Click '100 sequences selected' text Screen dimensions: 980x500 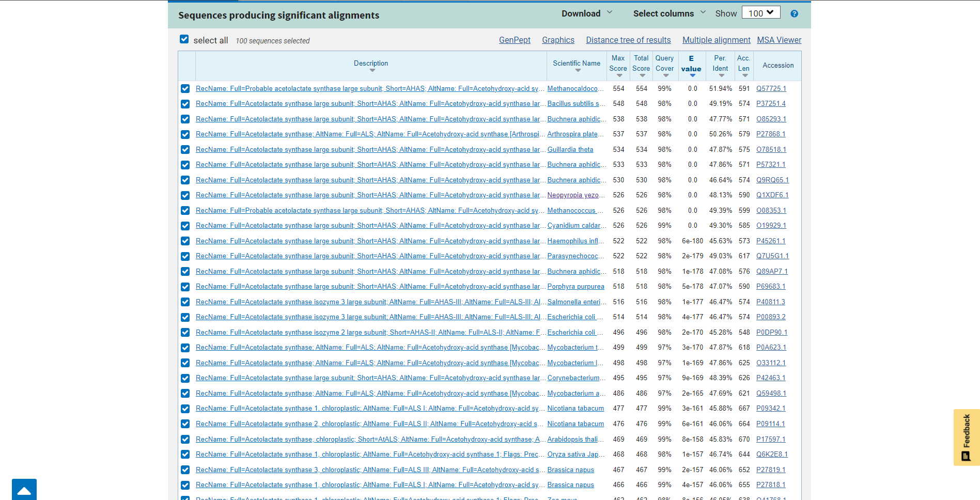coord(273,41)
